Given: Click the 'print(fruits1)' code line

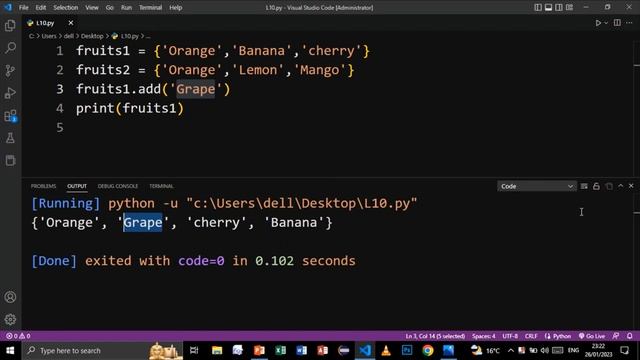Looking at the screenshot, I should tap(130, 108).
